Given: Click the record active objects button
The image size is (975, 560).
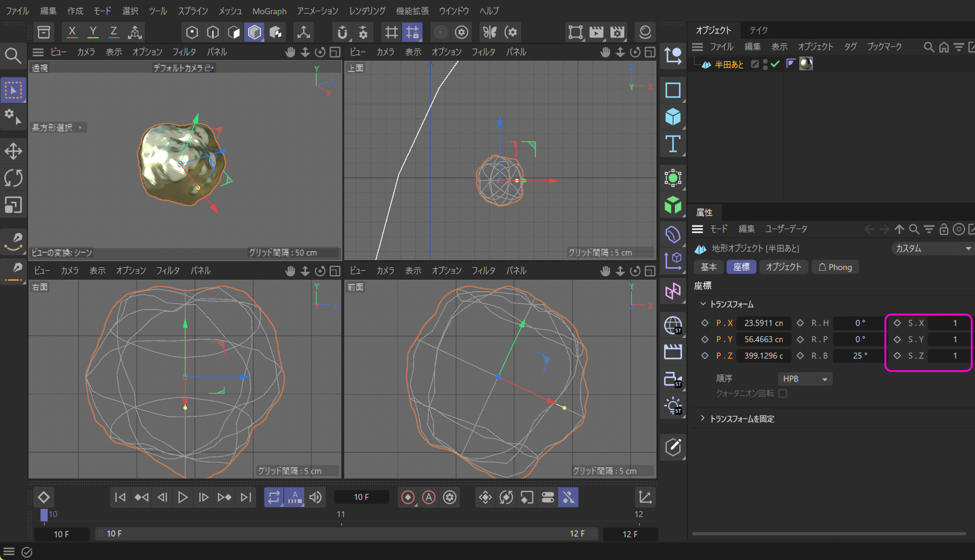Looking at the screenshot, I should pos(408,498).
